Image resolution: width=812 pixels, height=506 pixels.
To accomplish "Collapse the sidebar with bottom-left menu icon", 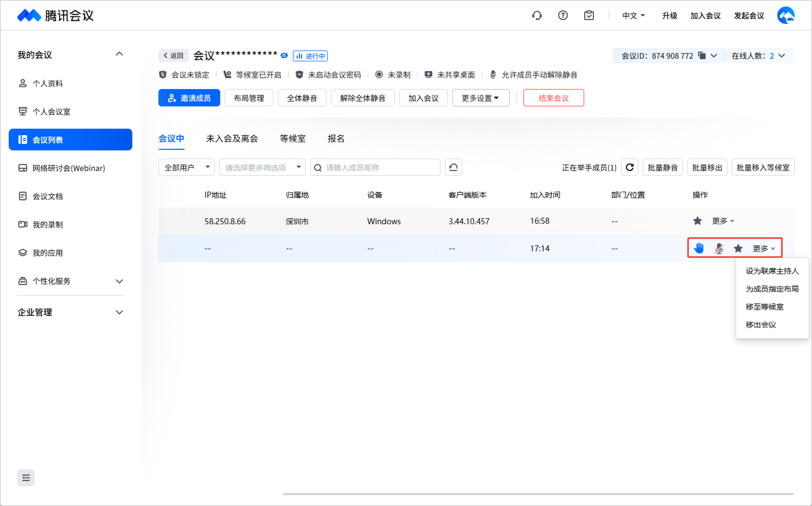I will click(26, 477).
